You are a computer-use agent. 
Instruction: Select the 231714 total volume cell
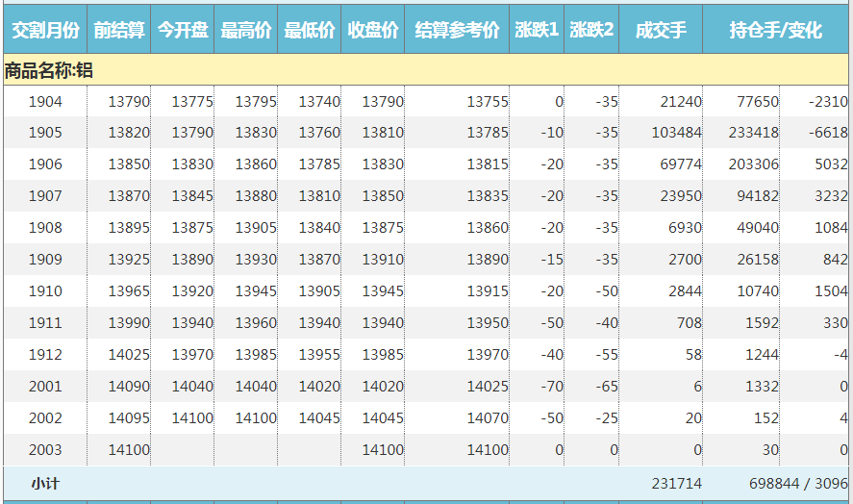(676, 484)
